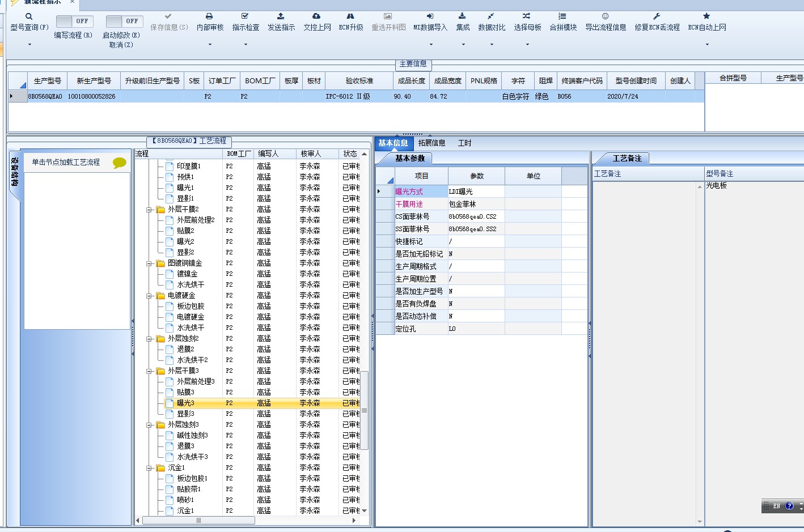Click the disabled 保存信息(S) checkmark icon

pos(168,16)
